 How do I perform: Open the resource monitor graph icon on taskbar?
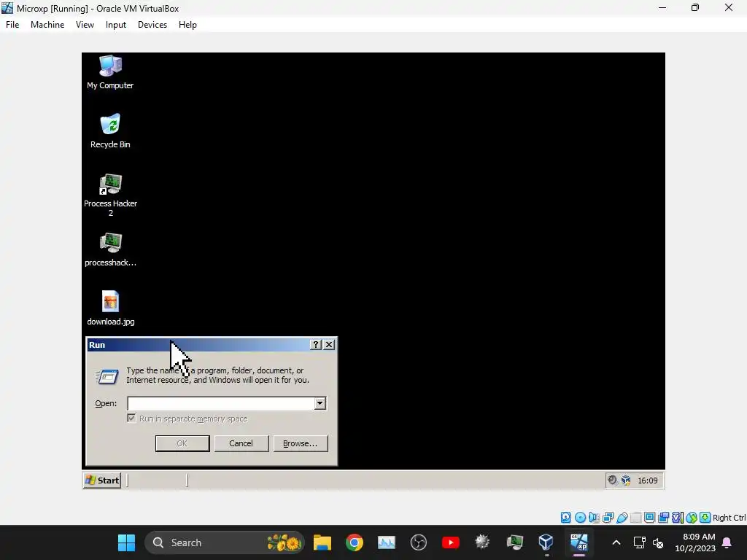387,542
